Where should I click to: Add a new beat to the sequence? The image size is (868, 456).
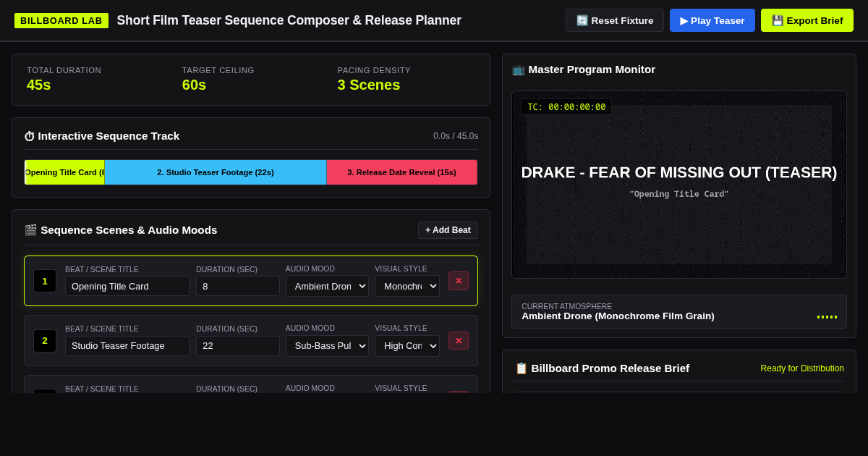tap(448, 230)
